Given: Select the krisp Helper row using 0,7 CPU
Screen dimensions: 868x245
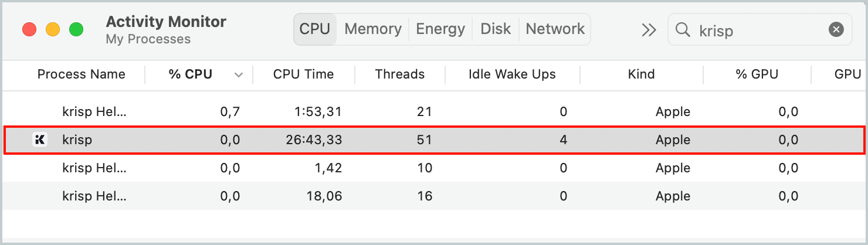Looking at the screenshot, I should click(x=434, y=111).
